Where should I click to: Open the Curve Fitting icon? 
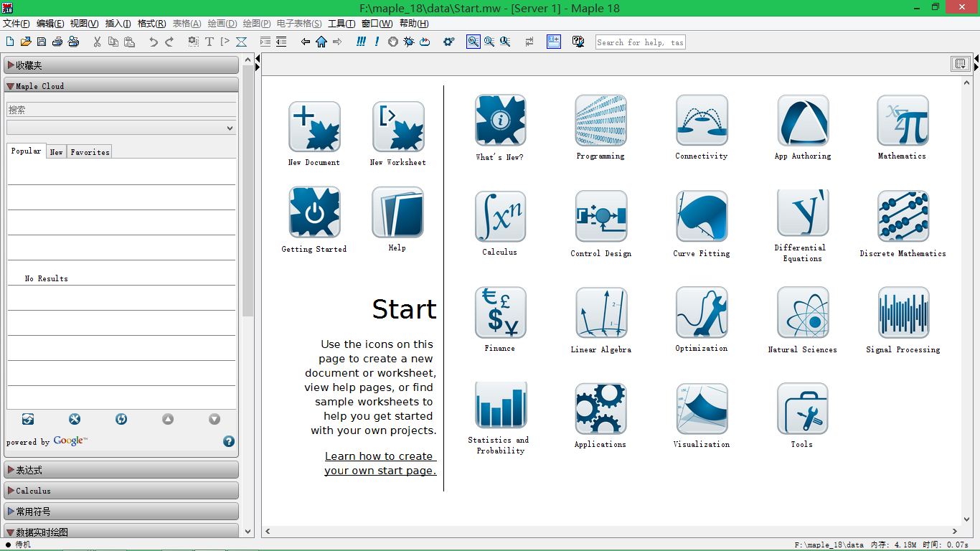(x=702, y=217)
